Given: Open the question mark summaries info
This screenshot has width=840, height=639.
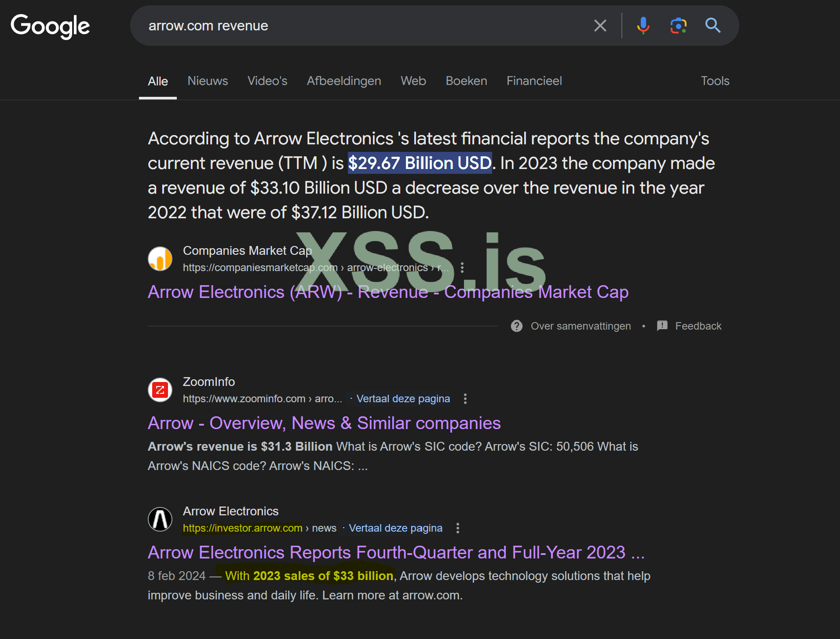Looking at the screenshot, I should coord(517,326).
